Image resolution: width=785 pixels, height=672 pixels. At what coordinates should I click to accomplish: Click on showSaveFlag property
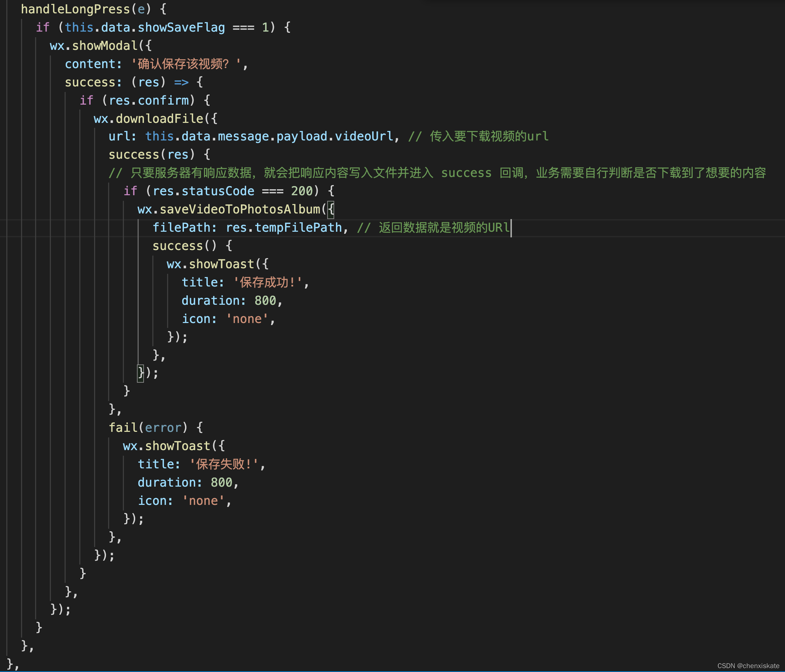[181, 27]
